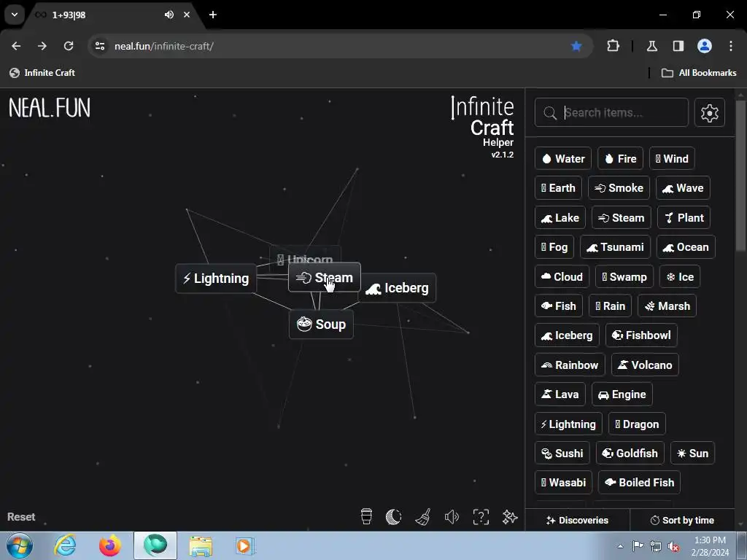747x560 pixels.
Task: Go back to previous page
Action: pos(16,46)
